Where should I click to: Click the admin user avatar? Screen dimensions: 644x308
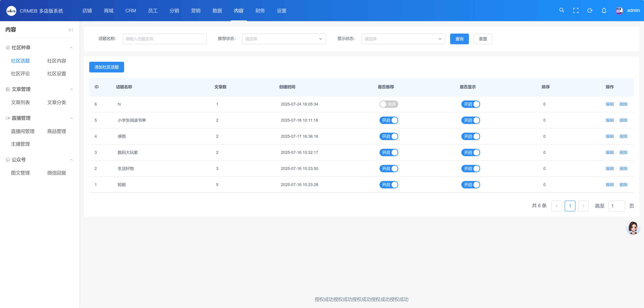pos(619,11)
